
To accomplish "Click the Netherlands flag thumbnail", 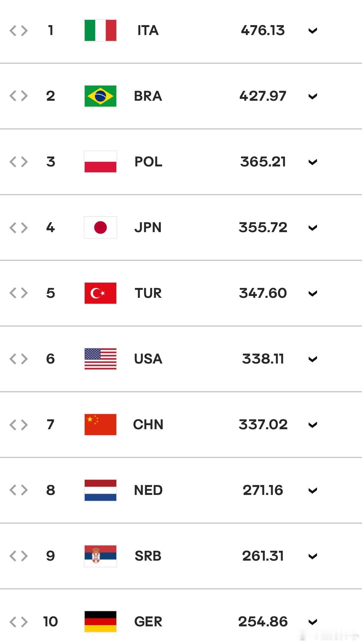I will pyautogui.click(x=101, y=490).
